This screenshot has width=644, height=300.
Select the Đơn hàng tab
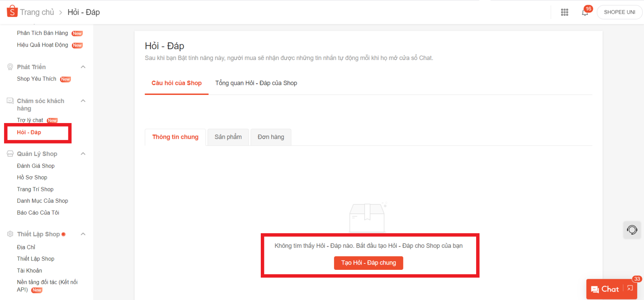[x=270, y=137]
